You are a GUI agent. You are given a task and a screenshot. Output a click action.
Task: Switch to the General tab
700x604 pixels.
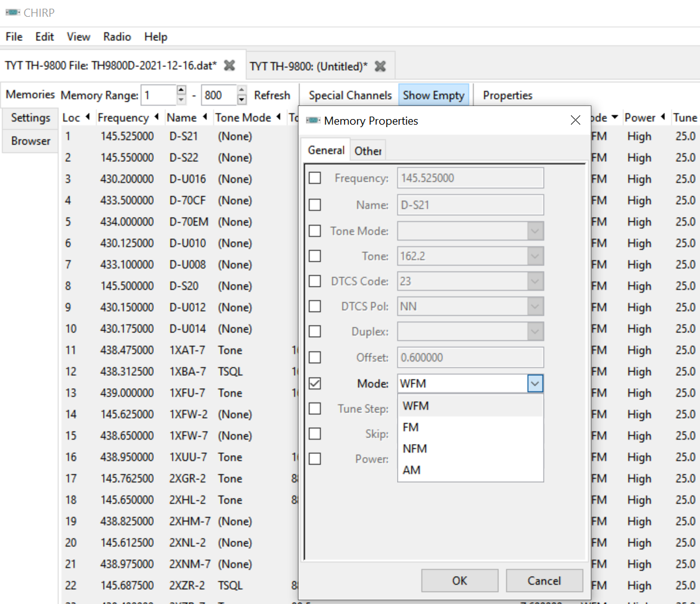coord(326,150)
